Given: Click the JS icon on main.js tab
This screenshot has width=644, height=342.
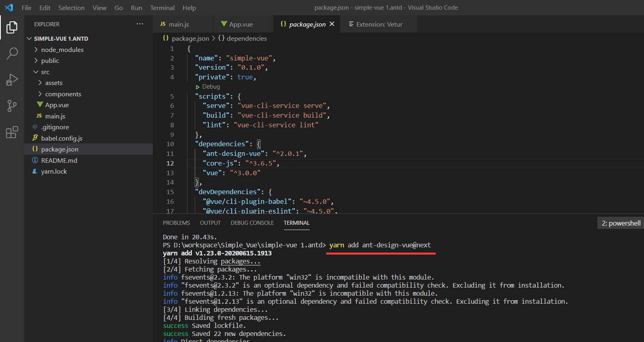Looking at the screenshot, I should 163,24.
